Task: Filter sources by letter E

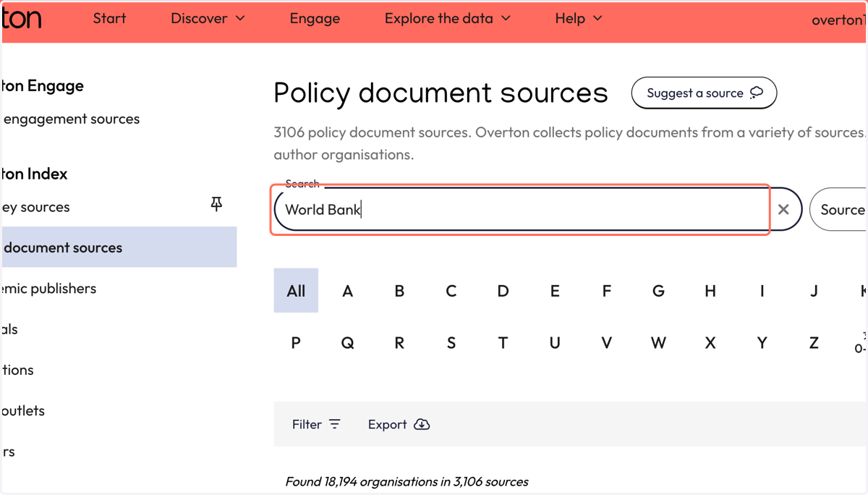Action: point(555,291)
